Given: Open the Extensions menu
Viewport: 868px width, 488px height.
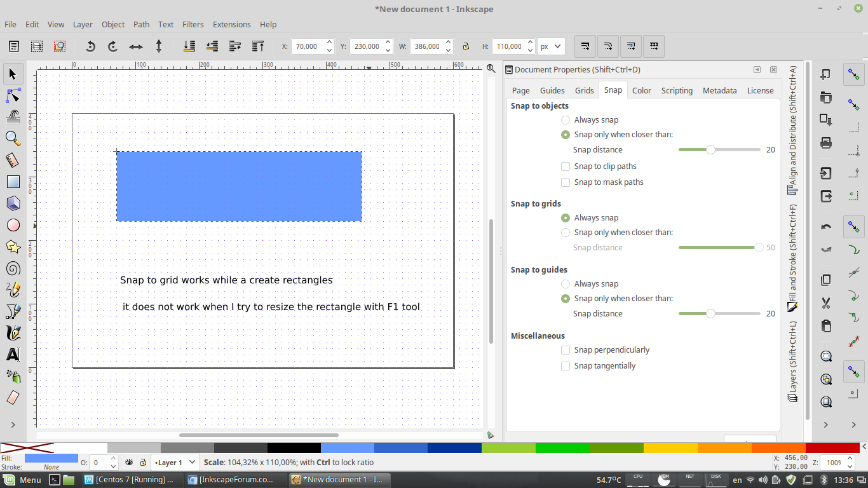Looking at the screenshot, I should point(231,24).
